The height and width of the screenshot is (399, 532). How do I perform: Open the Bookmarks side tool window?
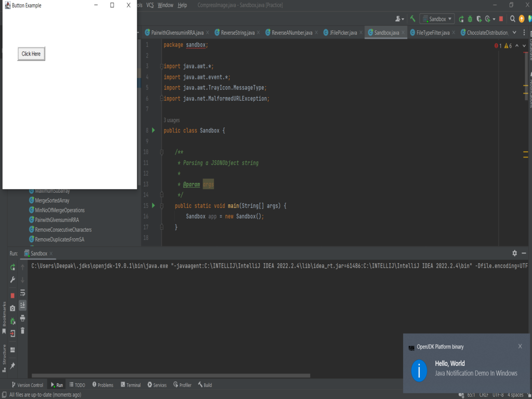tap(4, 317)
